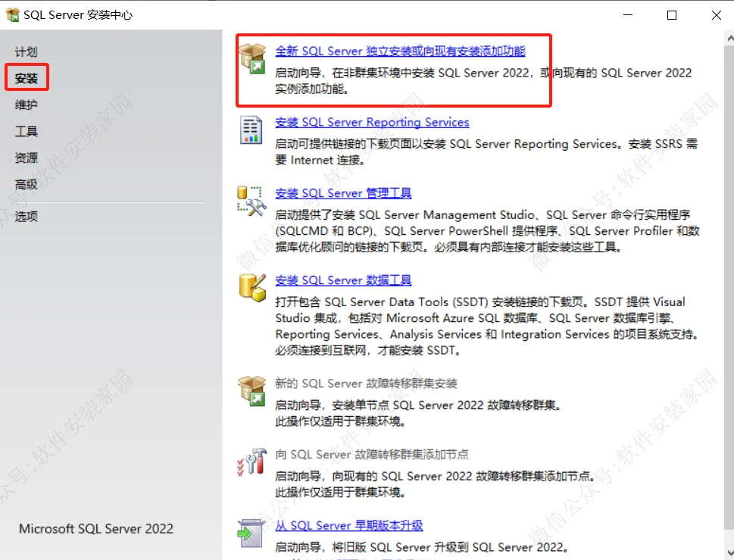Open 安装 SQL Server Reporting Services link
The width and height of the screenshot is (734, 560).
click(x=372, y=122)
